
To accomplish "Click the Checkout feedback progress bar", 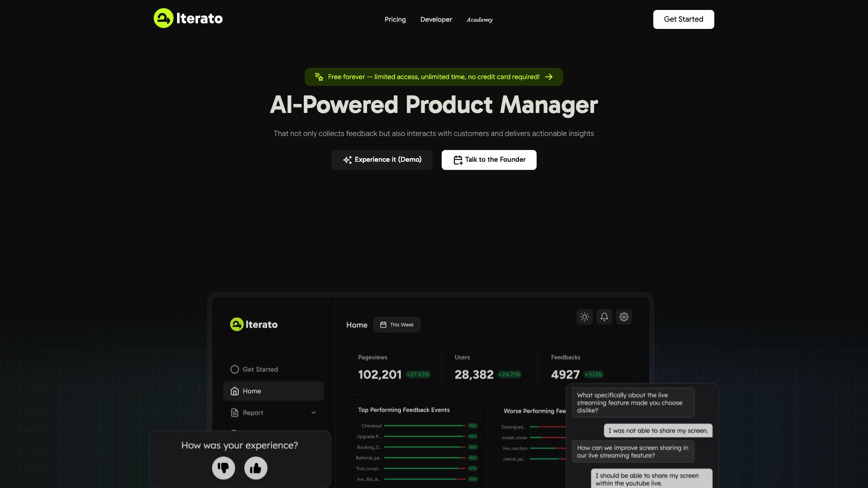I will click(425, 426).
